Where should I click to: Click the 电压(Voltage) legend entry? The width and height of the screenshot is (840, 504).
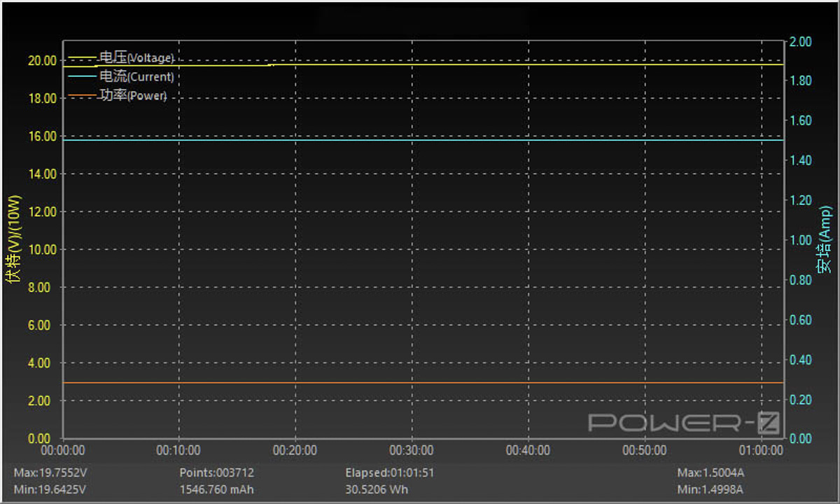click(x=136, y=58)
